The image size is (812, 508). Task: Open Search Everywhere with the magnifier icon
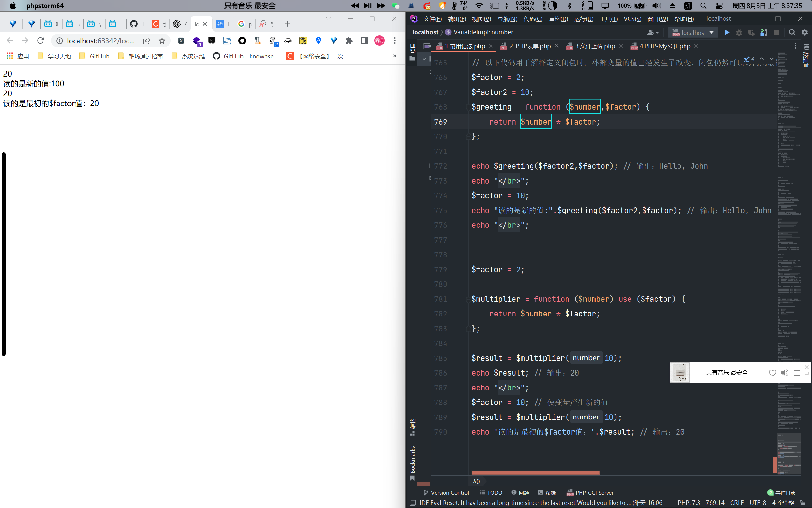[792, 33]
